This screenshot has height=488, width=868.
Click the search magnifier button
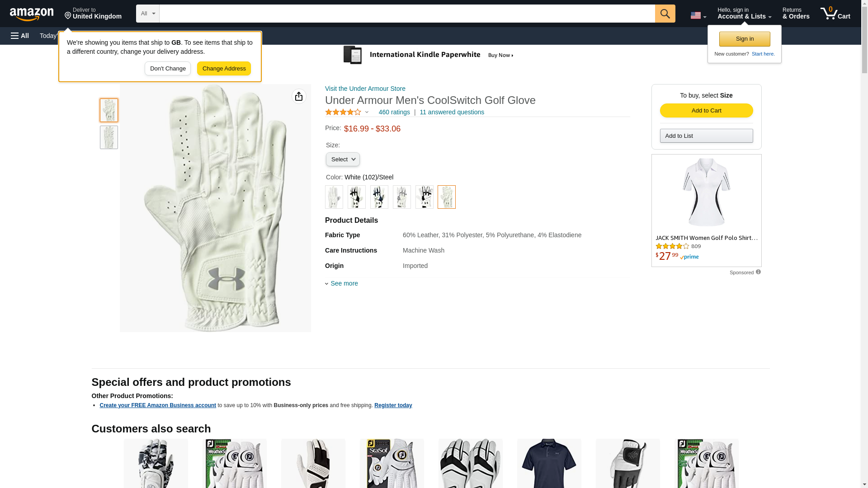point(665,14)
